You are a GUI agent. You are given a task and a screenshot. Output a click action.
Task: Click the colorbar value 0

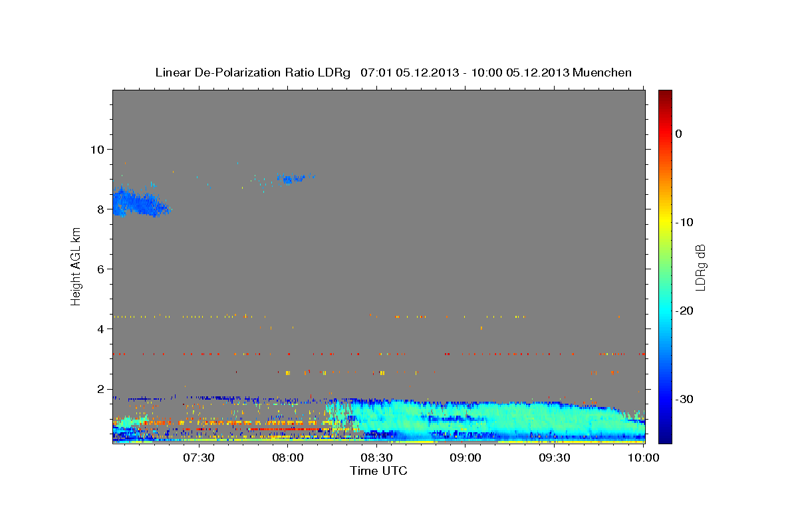679,134
